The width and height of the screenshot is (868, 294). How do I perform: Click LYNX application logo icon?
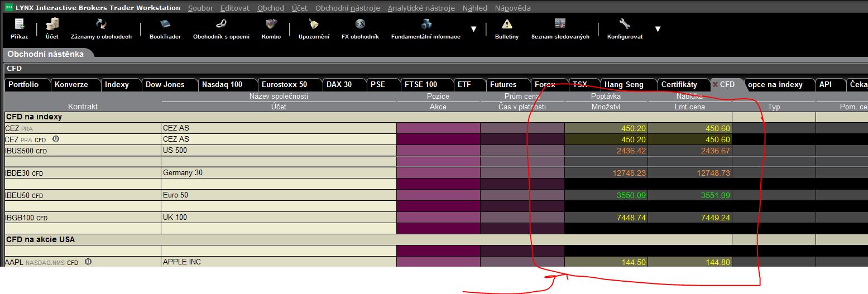click(x=8, y=7)
